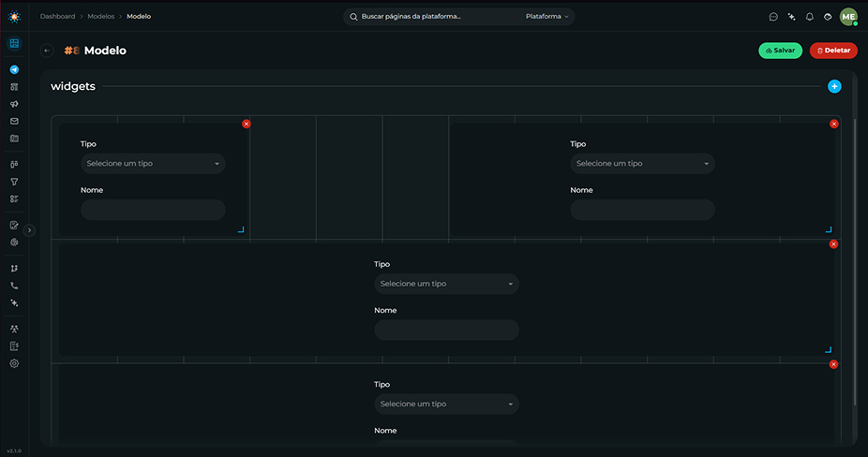Screen dimensions: 868x457
Task: Open the branch/flow sidebar icon
Action: pyautogui.click(x=14, y=269)
